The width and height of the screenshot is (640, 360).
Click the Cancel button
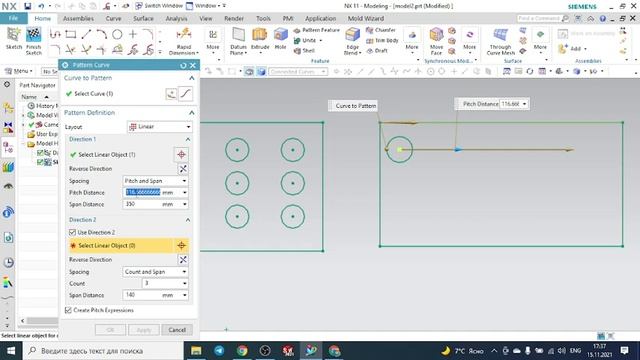pyautogui.click(x=177, y=330)
